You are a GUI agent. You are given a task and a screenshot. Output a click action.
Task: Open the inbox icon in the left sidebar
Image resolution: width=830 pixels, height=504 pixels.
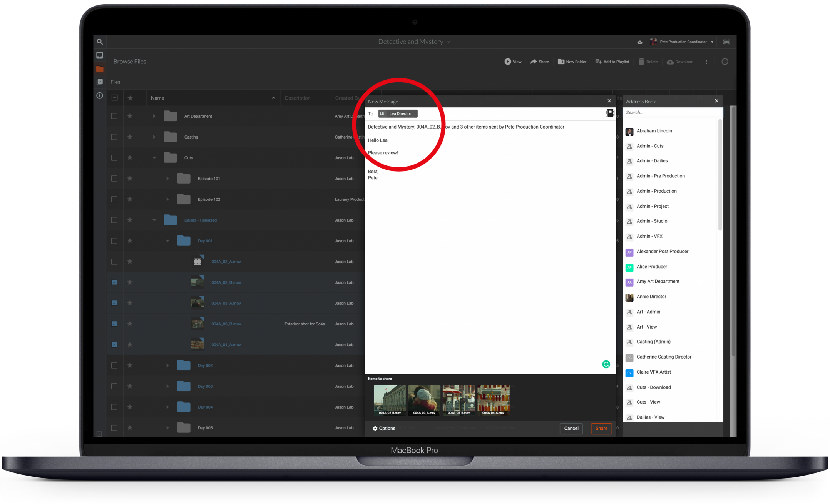pyautogui.click(x=100, y=55)
